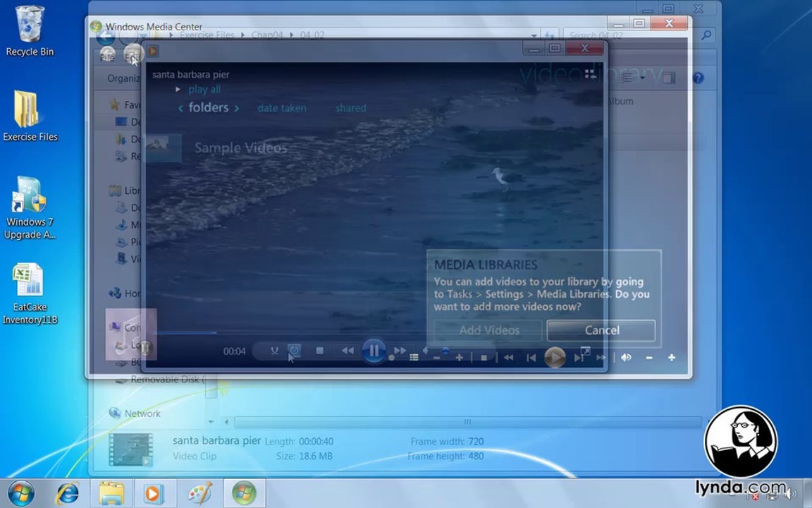Fast forward using the Media Center transport

pos(601,358)
